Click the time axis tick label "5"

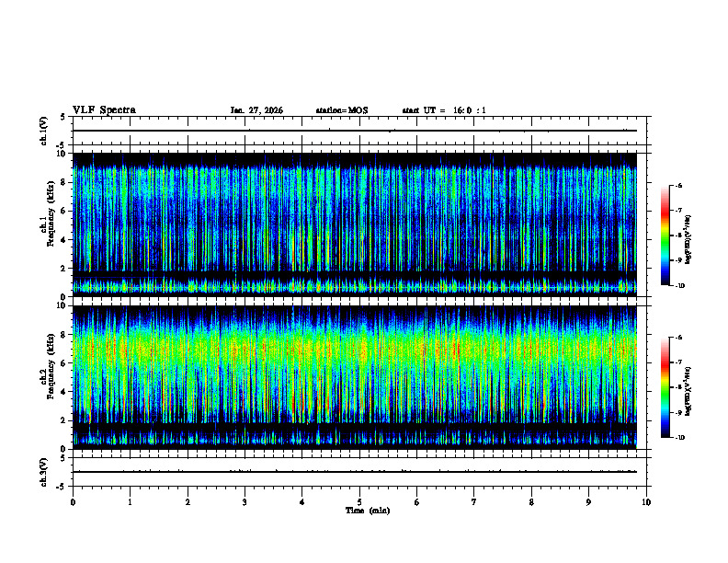coord(359,502)
